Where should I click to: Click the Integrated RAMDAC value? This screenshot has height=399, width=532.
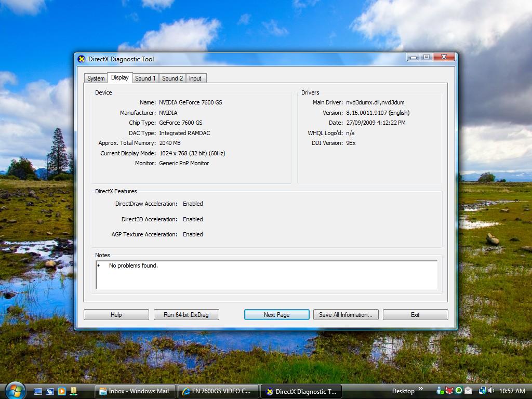[184, 133]
